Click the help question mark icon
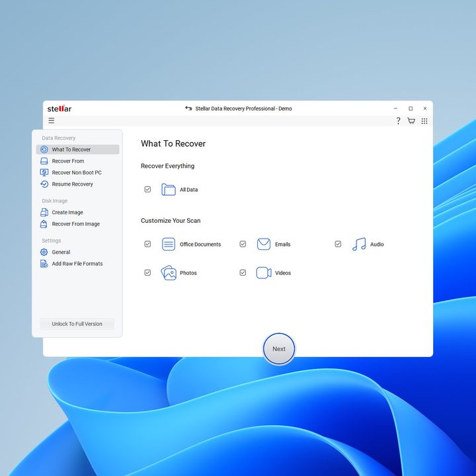476x476 pixels. click(x=398, y=121)
